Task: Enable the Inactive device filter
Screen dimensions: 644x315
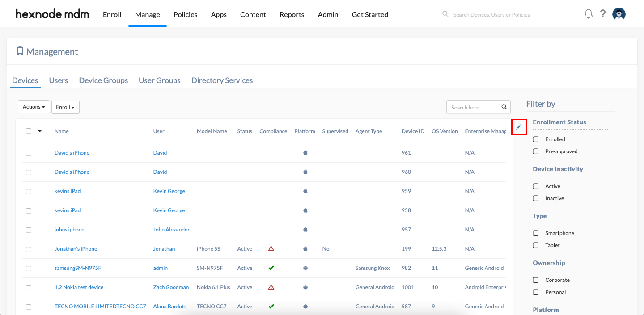Action: (x=536, y=198)
